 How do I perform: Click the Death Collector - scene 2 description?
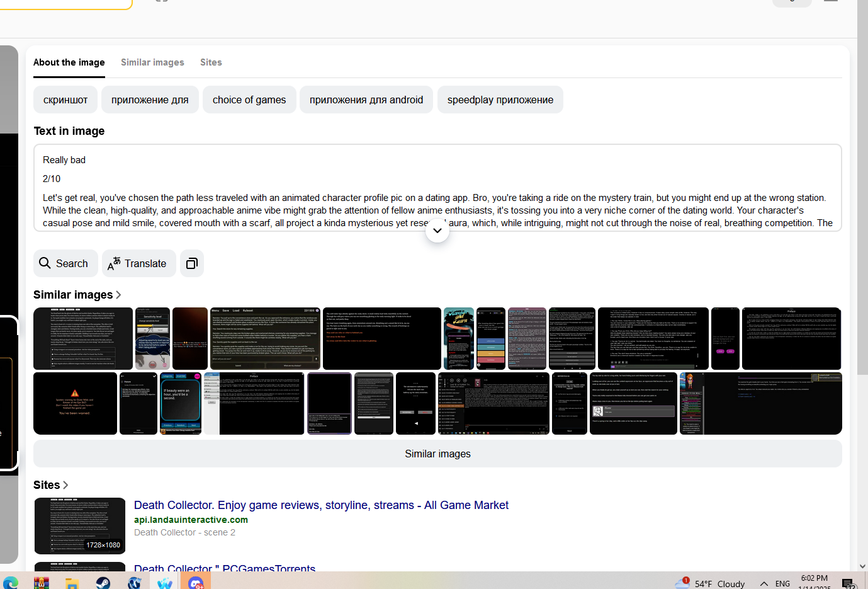coord(184,532)
